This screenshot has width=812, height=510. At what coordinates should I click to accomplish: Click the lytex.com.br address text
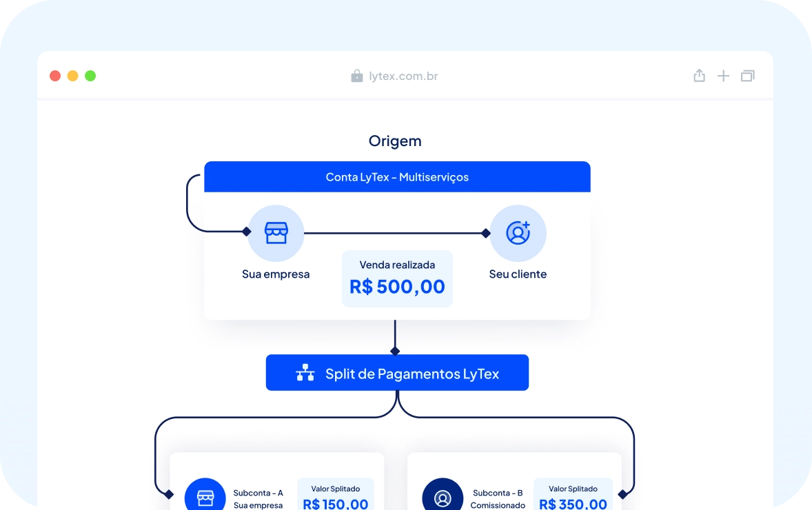(403, 76)
